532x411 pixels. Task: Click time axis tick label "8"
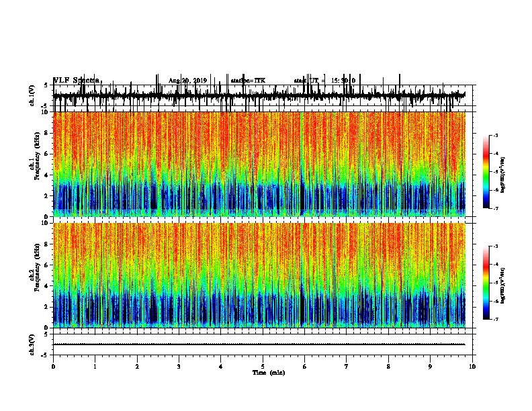388,367
